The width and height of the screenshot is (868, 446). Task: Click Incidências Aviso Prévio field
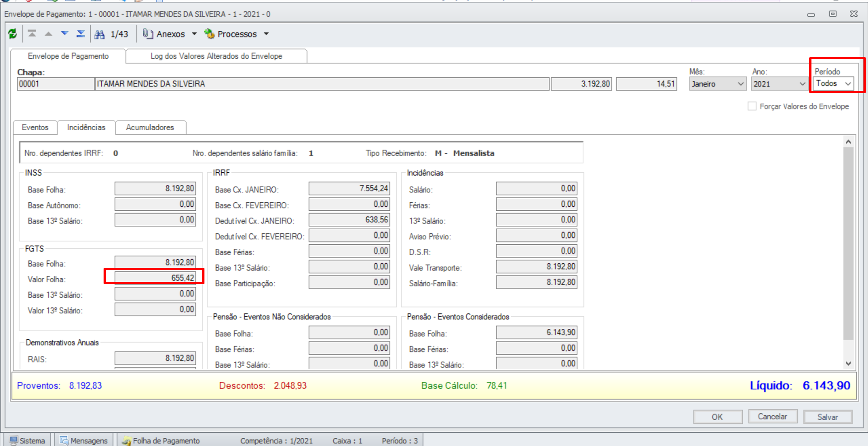click(x=536, y=236)
